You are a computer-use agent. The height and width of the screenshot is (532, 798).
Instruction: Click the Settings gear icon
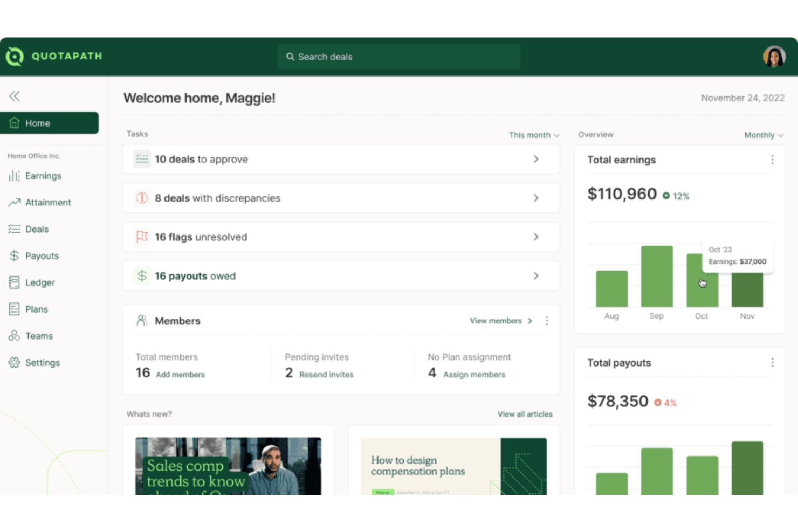pos(15,363)
